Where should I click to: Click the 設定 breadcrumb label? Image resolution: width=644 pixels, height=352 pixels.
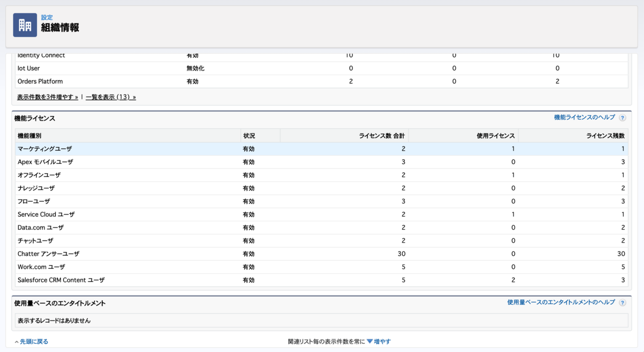click(47, 17)
